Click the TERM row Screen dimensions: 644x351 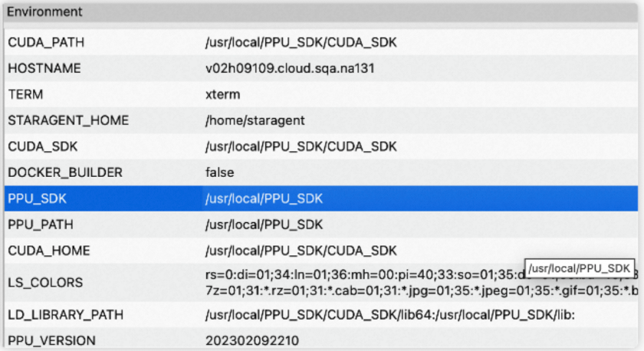tap(26, 94)
